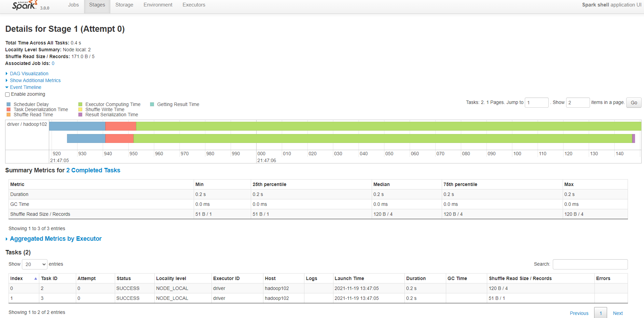
Task: Expand Aggregated Metrics by Executor
Action: click(x=56, y=239)
